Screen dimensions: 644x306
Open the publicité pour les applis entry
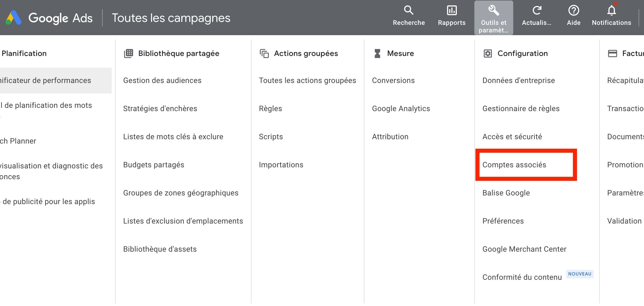(48, 202)
